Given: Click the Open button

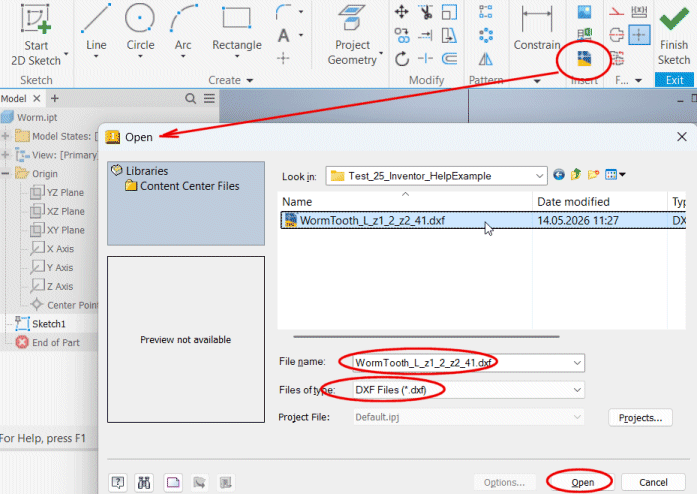Looking at the screenshot, I should pos(582,482).
